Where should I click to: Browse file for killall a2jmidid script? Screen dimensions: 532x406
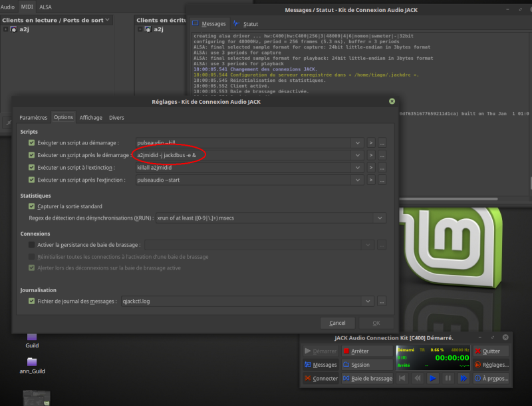point(382,168)
